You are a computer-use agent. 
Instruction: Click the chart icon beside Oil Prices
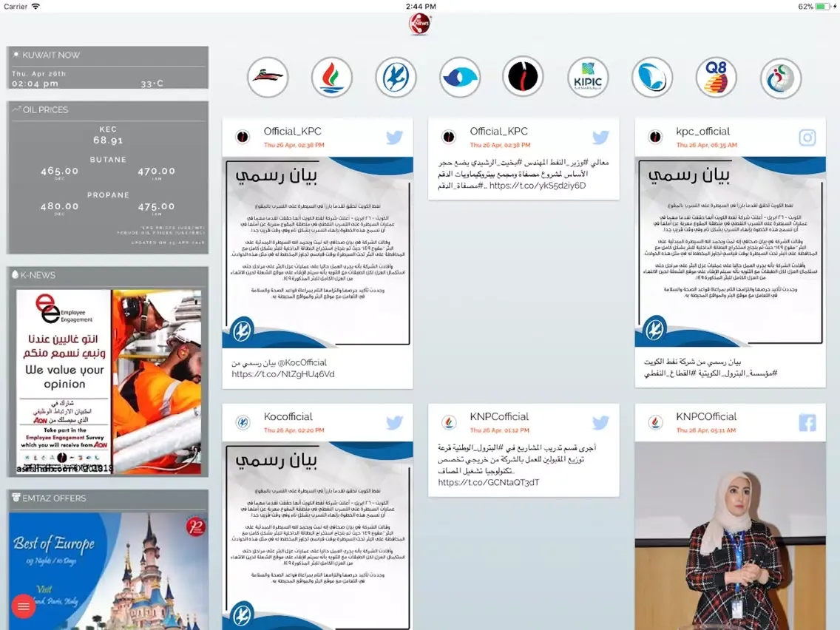[16, 109]
